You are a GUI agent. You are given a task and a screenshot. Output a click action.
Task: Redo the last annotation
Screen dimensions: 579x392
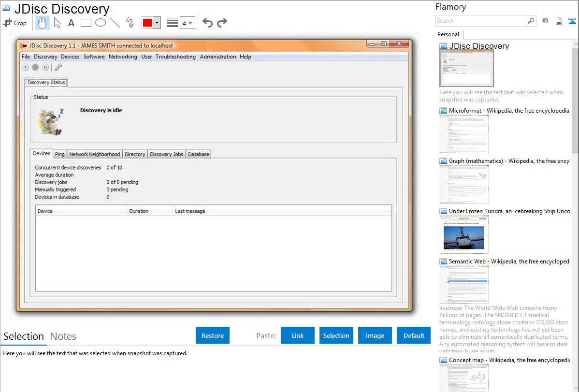tap(222, 23)
